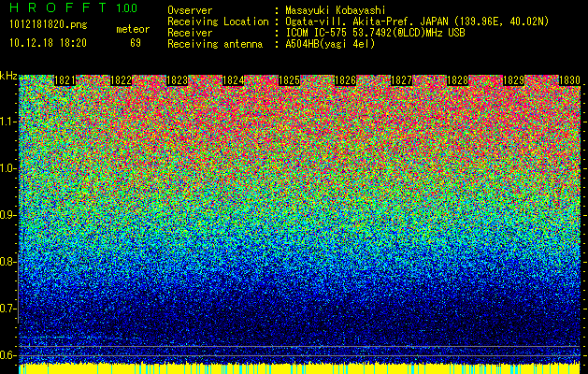This screenshot has height=374, width=588.
Task: Select the 1825 time marker
Action: click(290, 80)
